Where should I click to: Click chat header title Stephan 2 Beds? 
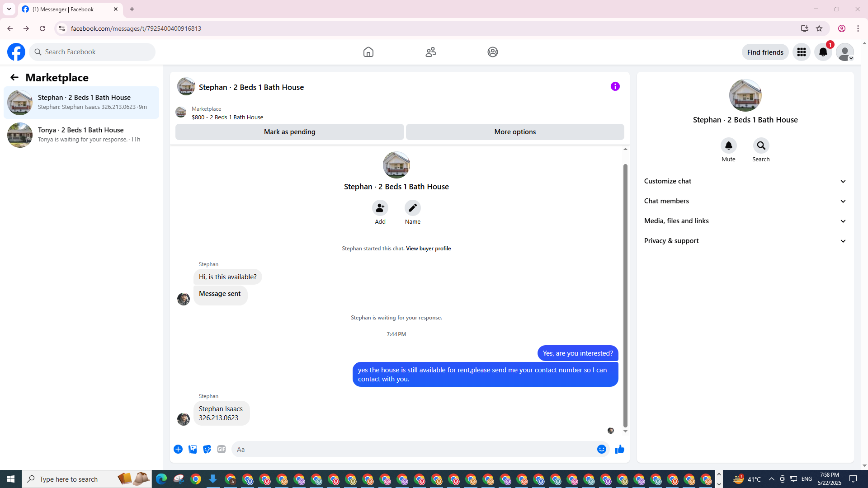251,87
